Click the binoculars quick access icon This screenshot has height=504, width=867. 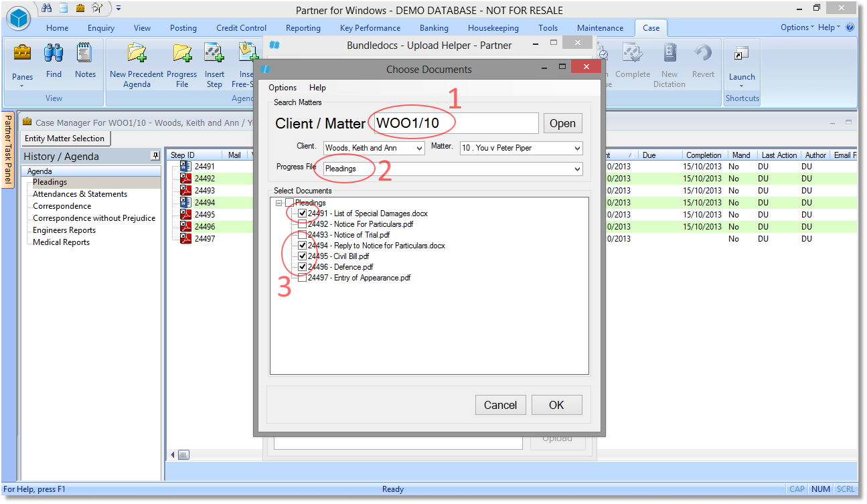(x=47, y=8)
